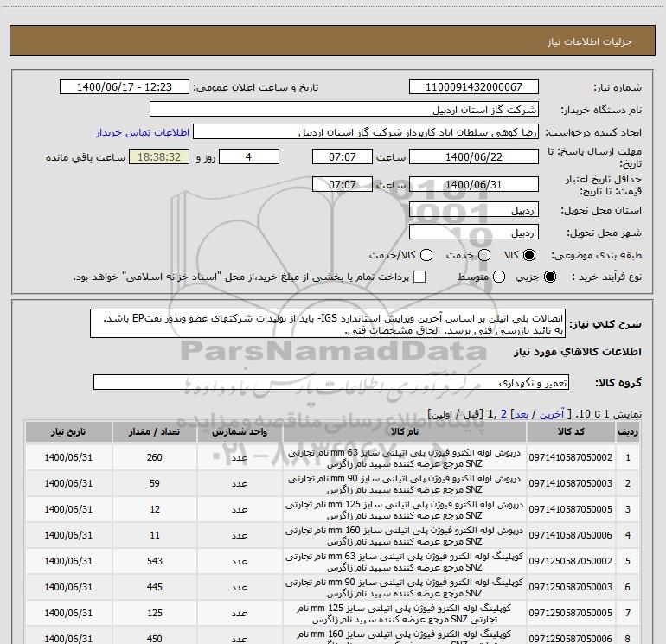Click the remaining days field showing 4

coord(249,156)
